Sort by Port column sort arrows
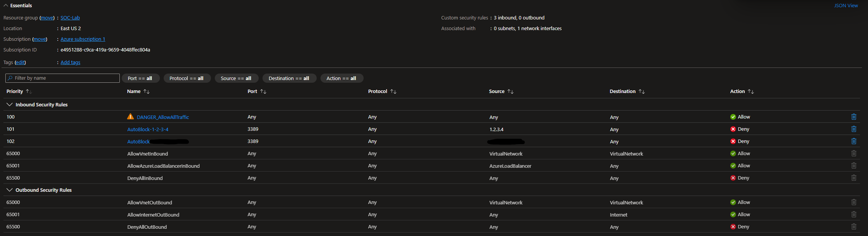The width and height of the screenshot is (868, 236). pos(263,92)
